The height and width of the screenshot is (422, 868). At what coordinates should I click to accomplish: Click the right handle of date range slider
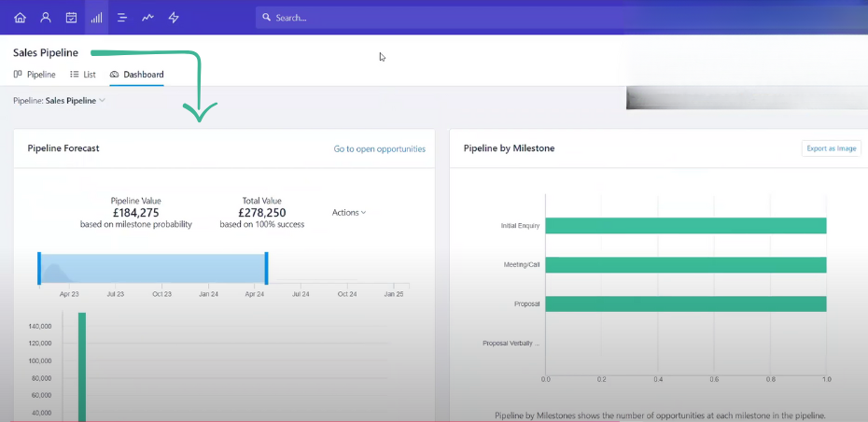266,269
